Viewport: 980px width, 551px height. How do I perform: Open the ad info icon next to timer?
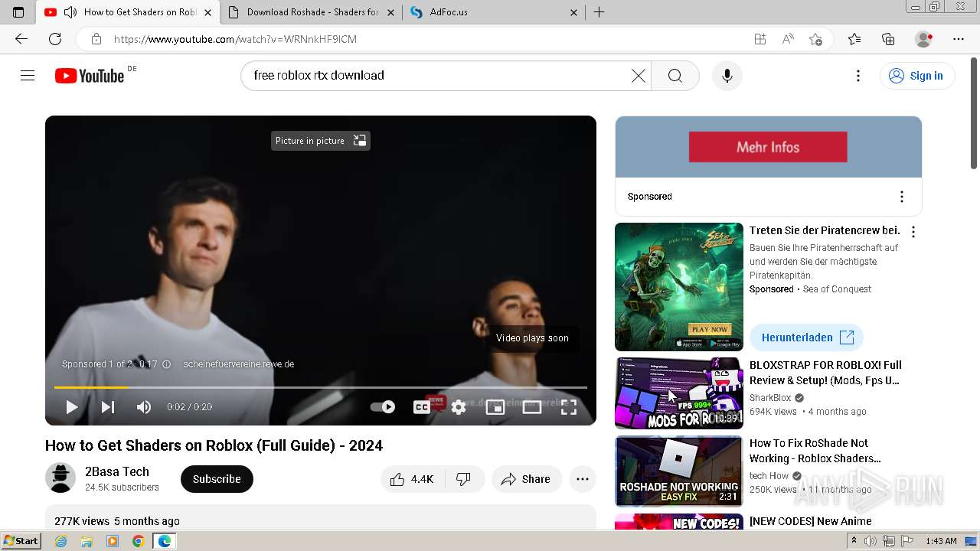pos(166,364)
